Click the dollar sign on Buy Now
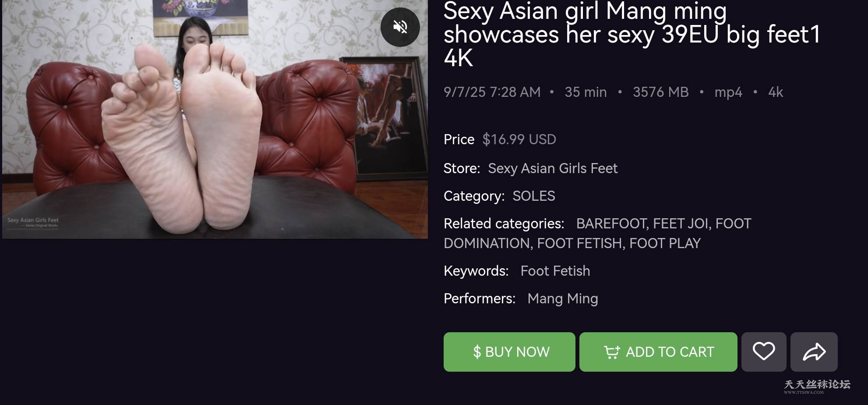868x405 pixels. [477, 352]
